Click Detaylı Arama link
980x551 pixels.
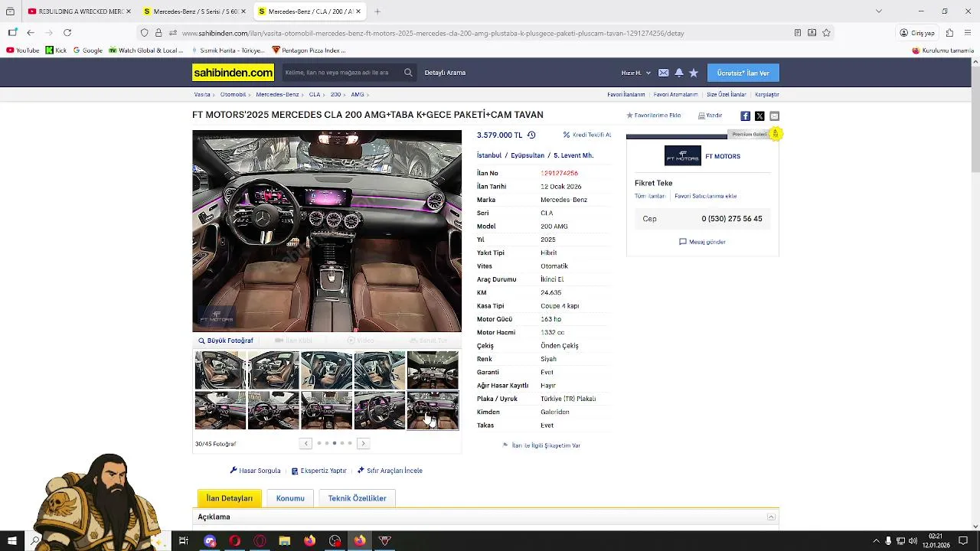pyautogui.click(x=445, y=73)
